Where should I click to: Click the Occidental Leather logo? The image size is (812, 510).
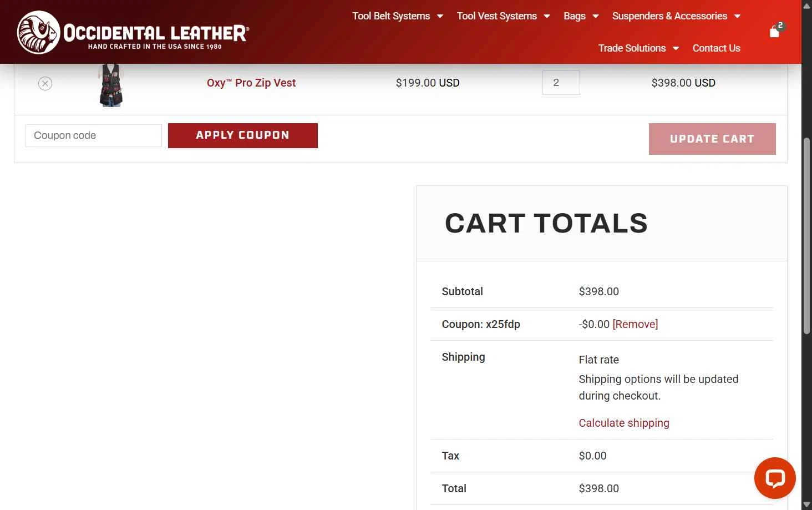pos(133,32)
